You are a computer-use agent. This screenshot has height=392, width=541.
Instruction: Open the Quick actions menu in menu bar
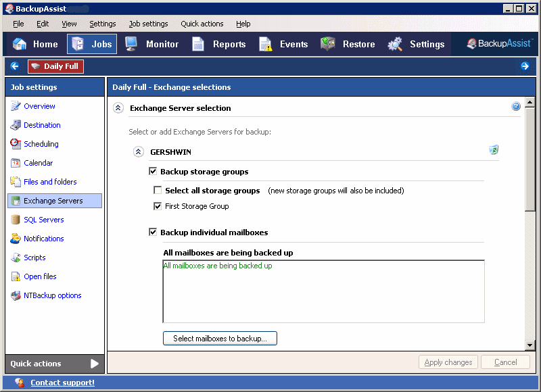[202, 24]
